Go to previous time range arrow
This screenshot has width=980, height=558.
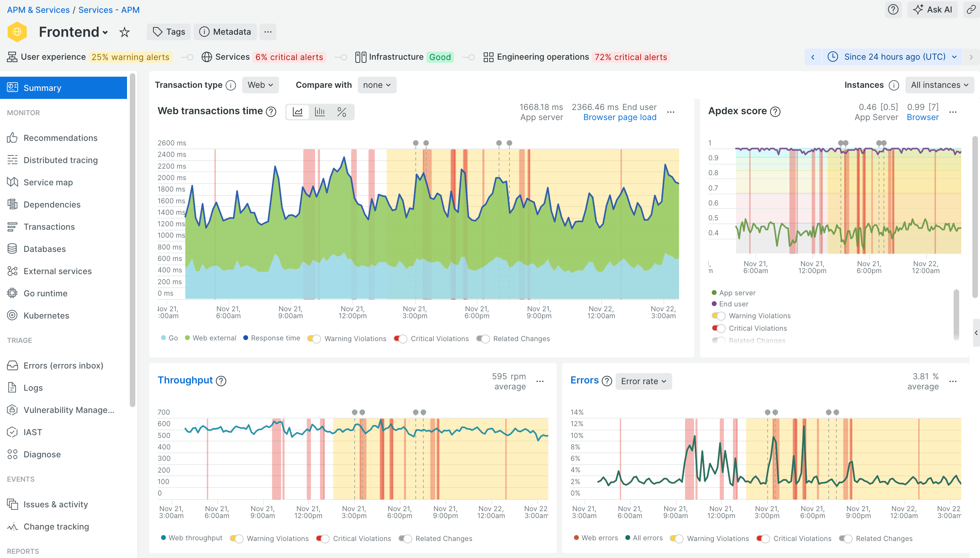(x=812, y=57)
